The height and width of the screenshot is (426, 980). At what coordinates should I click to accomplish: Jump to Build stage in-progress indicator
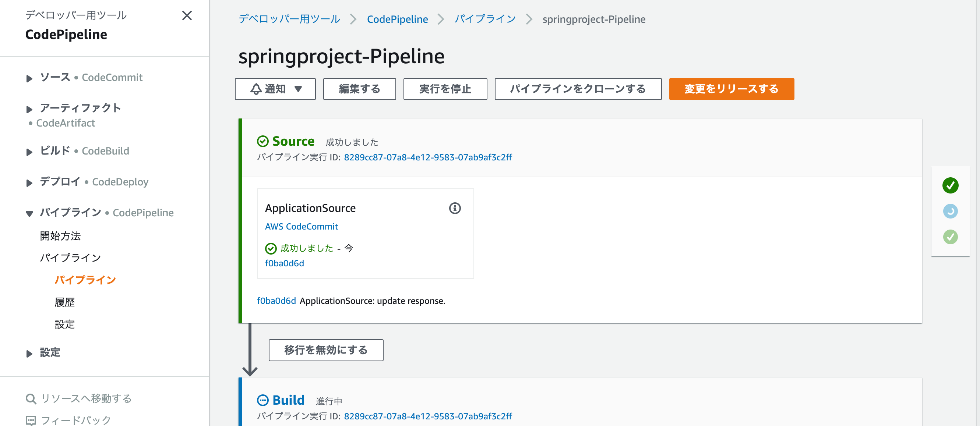coord(950,211)
